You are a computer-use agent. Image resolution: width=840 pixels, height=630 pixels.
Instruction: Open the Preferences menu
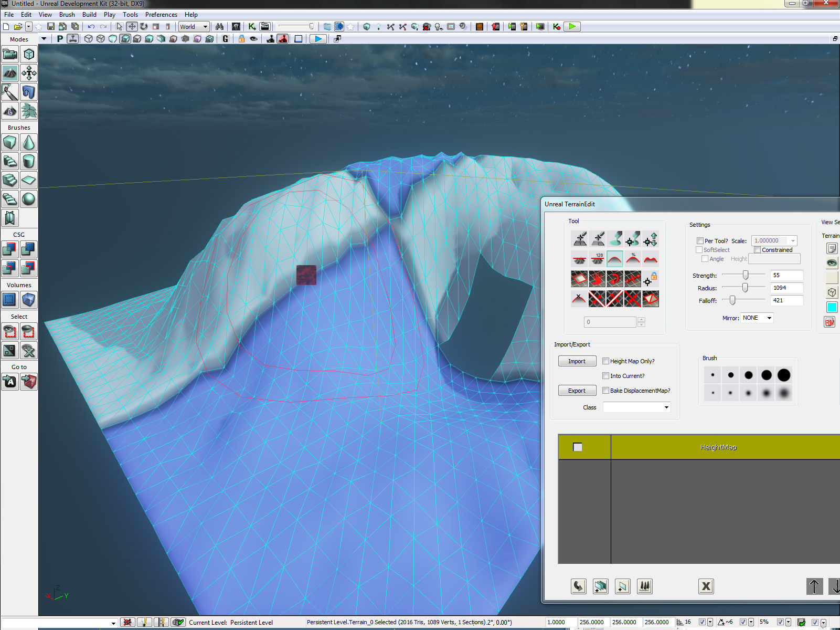click(x=161, y=15)
